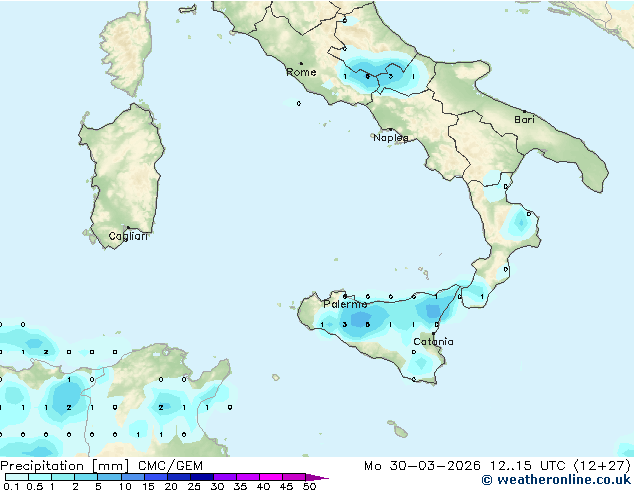The height and width of the screenshot is (490, 634).
Task: Select the 0.5–1 mm legend swatch
Action: pos(40,477)
